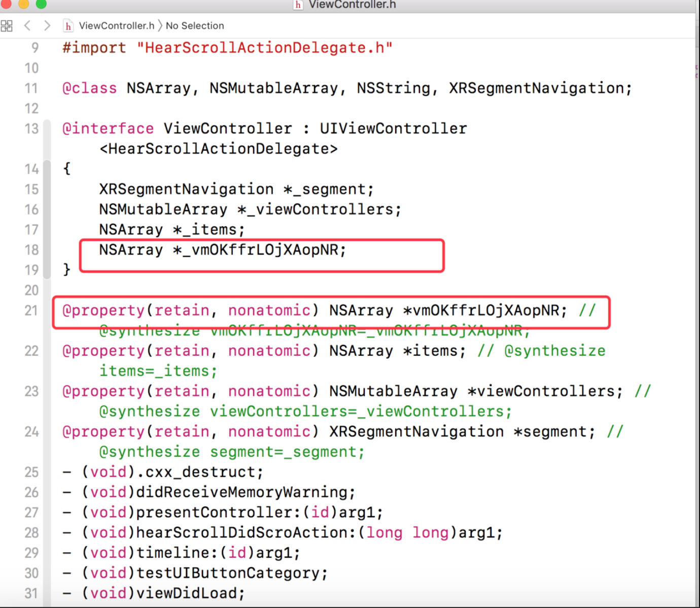Select line number 18 in gutter
The height and width of the screenshot is (608, 700).
[31, 250]
